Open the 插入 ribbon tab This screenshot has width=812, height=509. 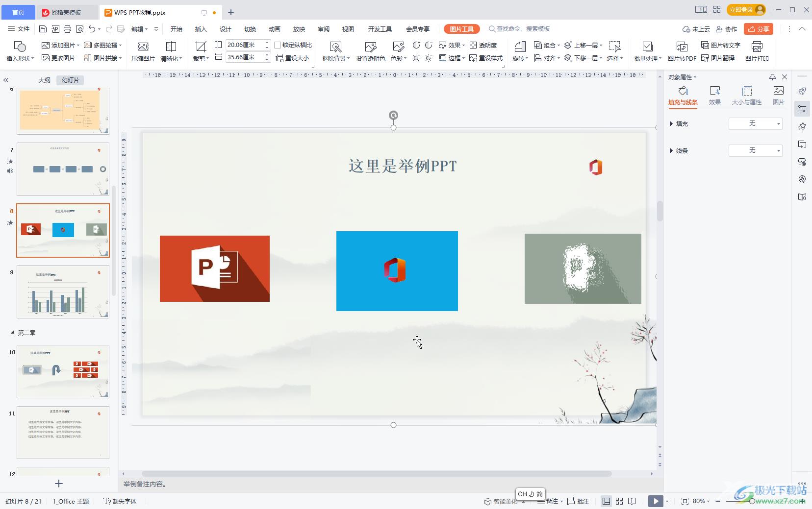click(x=201, y=29)
